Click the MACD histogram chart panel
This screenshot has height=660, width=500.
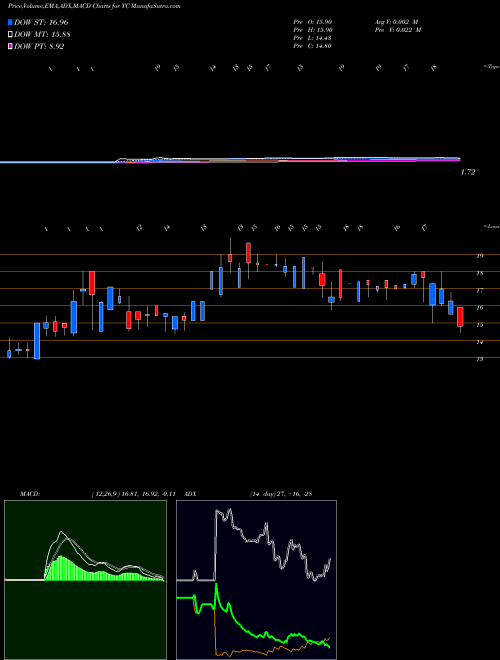click(85, 580)
